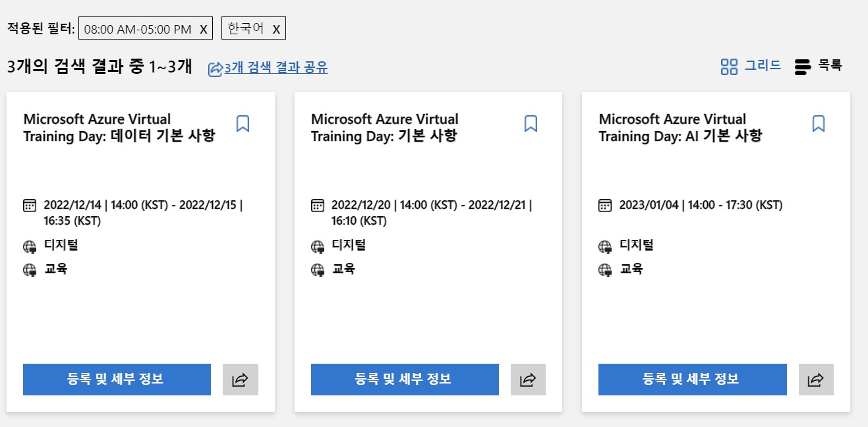The width and height of the screenshot is (868, 427).
Task: Click the 디지털 label on the 데이터 기본 사항 card
Action: point(61,245)
